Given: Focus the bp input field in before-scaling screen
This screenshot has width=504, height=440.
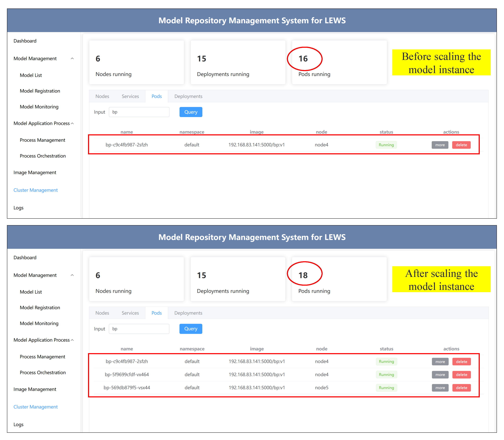Looking at the screenshot, I should [x=139, y=112].
